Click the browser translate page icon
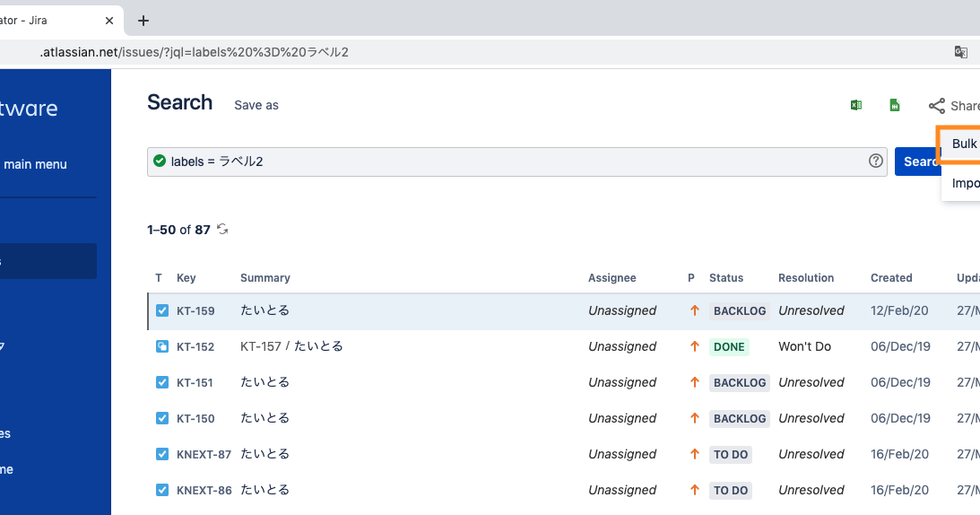The height and width of the screenshot is (515, 980). [960, 52]
